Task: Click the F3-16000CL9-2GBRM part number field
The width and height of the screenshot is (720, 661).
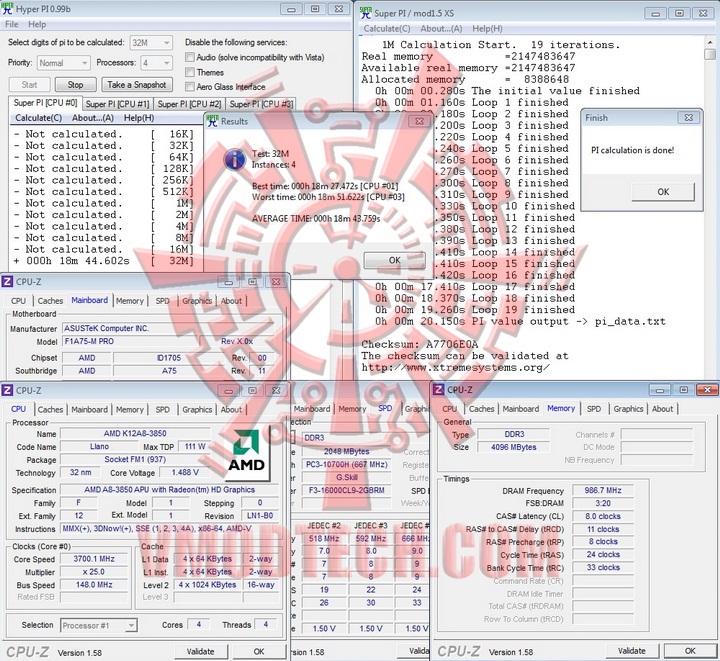Action: (347, 490)
